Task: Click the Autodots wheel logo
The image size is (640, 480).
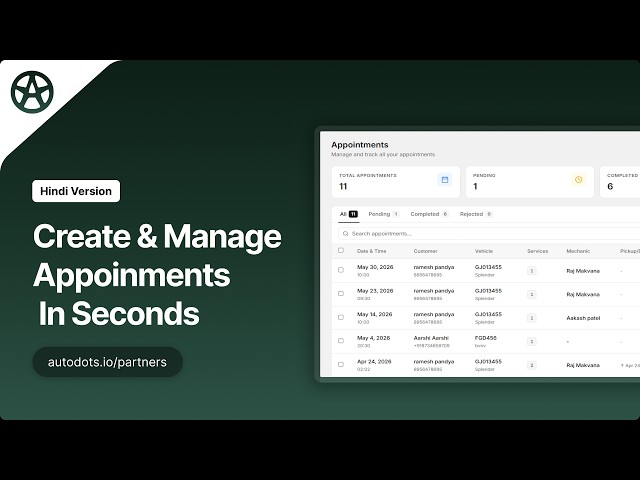Action: [x=32, y=92]
